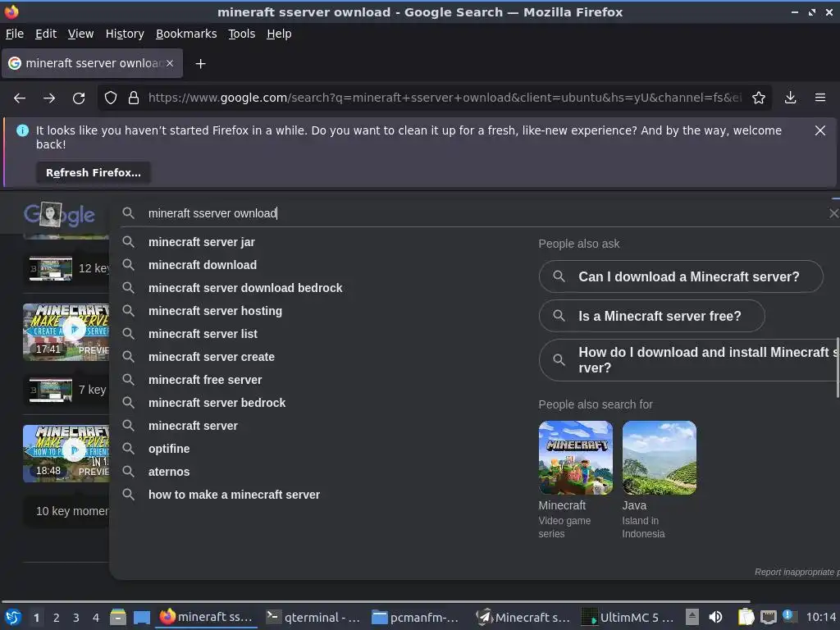Open the clipboard manager tray icon
Viewport: 840px width, 630px height.
click(x=746, y=618)
